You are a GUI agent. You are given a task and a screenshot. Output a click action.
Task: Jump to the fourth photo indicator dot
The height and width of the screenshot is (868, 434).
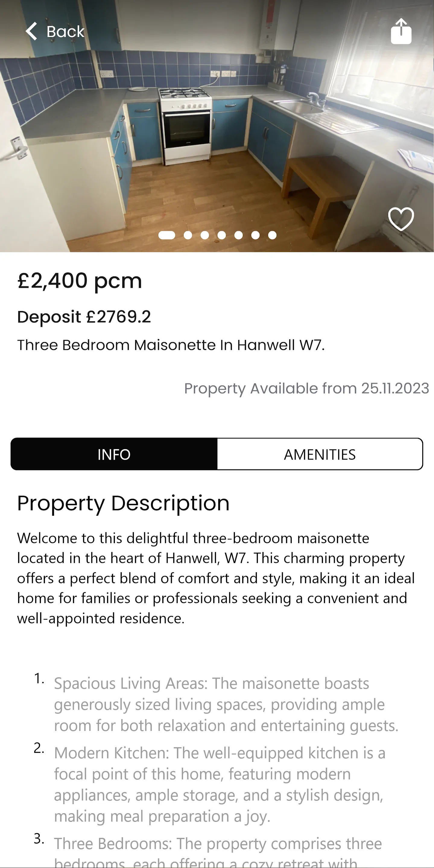[222, 235]
